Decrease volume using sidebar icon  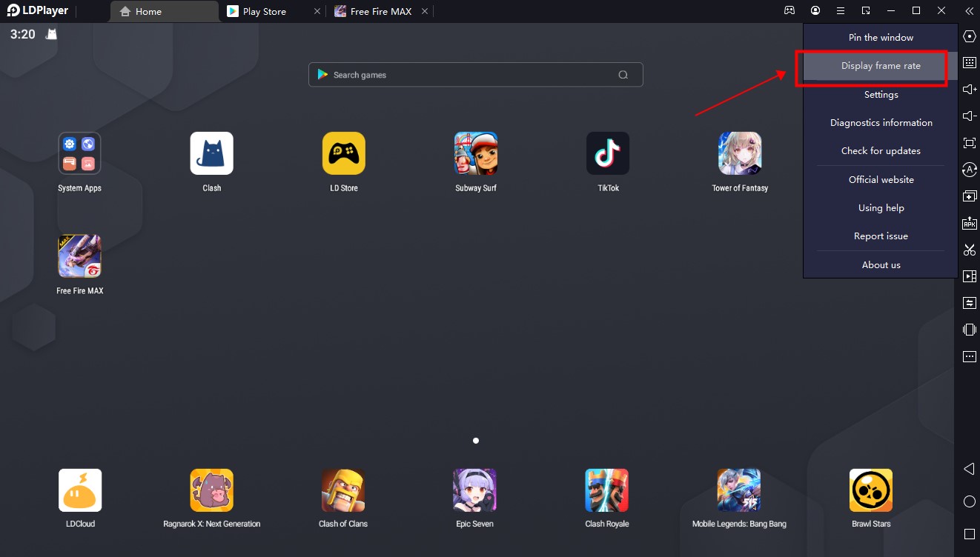coord(969,116)
